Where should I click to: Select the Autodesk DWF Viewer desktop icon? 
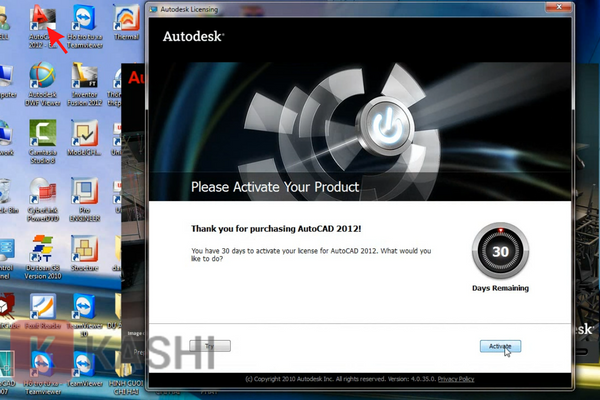pos(43,78)
